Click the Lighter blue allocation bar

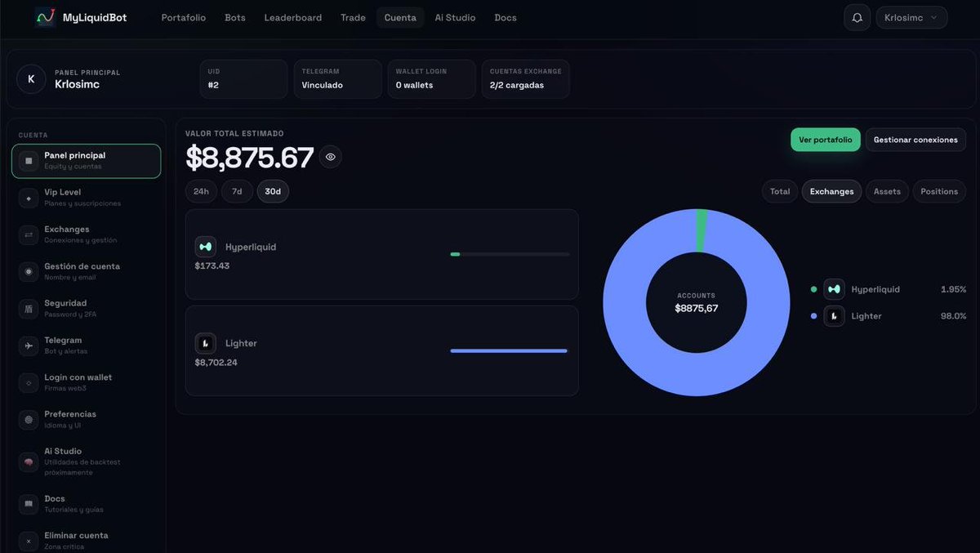[509, 350]
